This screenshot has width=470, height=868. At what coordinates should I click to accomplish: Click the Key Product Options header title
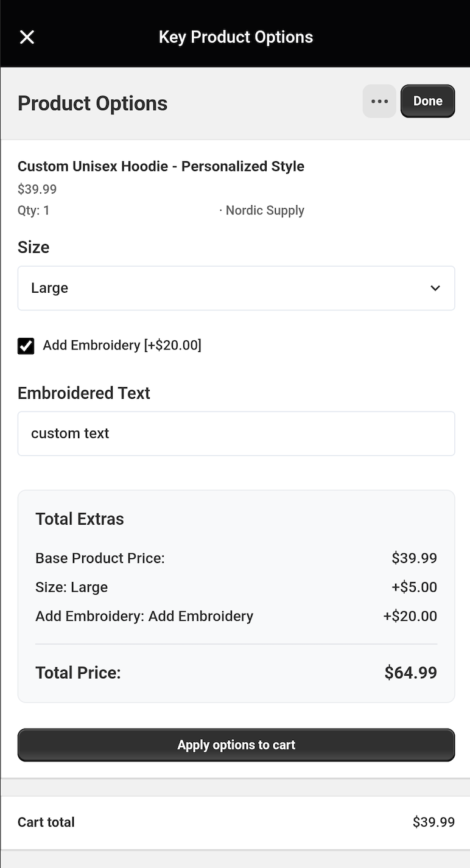pos(236,37)
